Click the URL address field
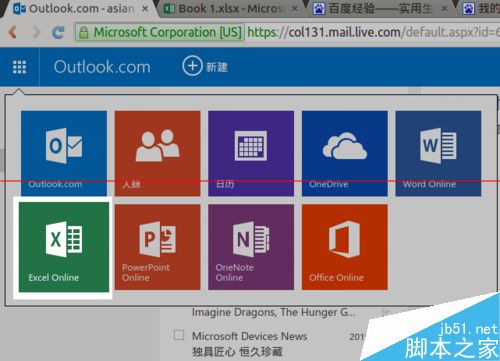Image resolution: width=500 pixels, height=361 pixels. pos(373,32)
